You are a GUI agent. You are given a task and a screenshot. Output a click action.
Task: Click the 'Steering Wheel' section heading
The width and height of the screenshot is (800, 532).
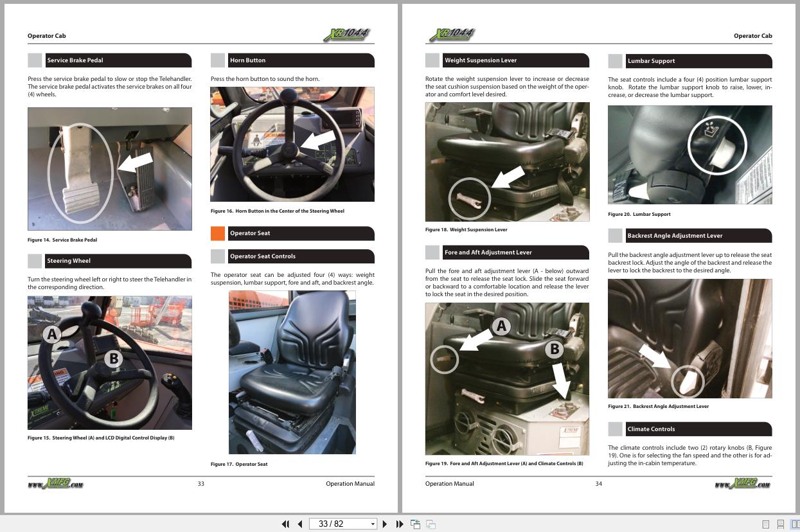[x=119, y=261]
